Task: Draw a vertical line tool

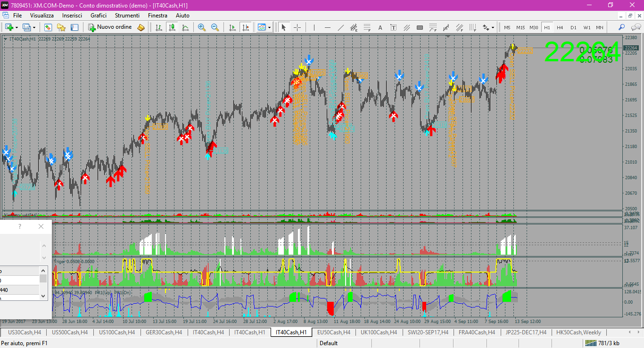Action: tap(314, 27)
